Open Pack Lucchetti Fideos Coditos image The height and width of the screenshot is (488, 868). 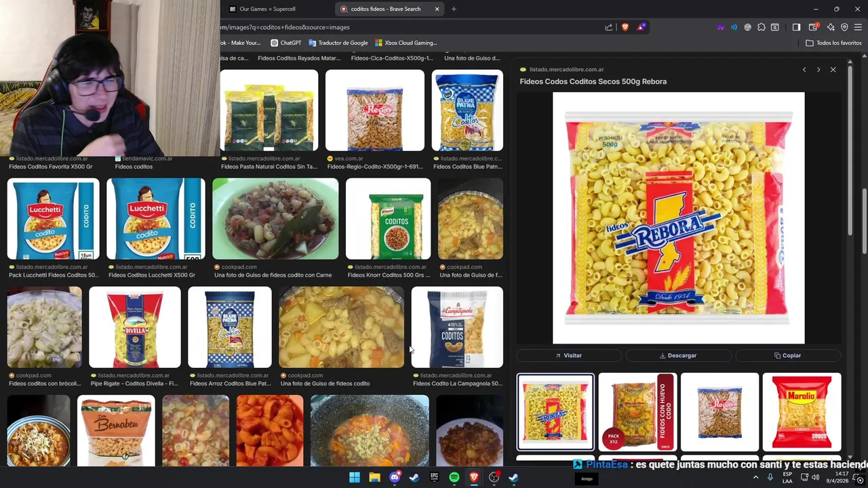[x=53, y=219]
